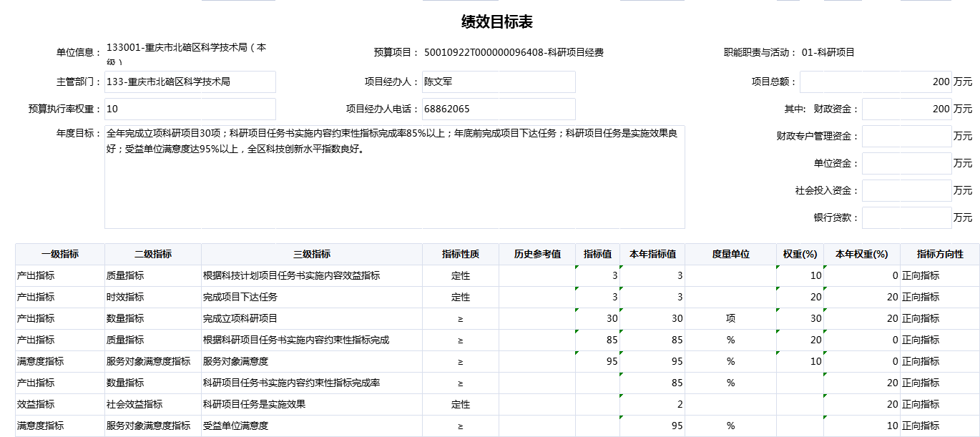This screenshot has width=980, height=437.
Task: Click 本年权重 cell 10 in 受益单位满意度 row
Action: tap(862, 426)
